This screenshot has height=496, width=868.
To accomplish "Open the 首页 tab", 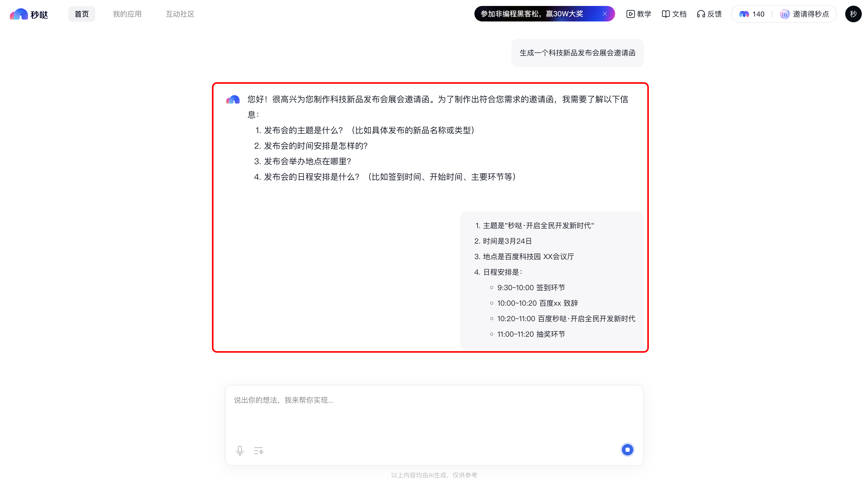I will (82, 14).
